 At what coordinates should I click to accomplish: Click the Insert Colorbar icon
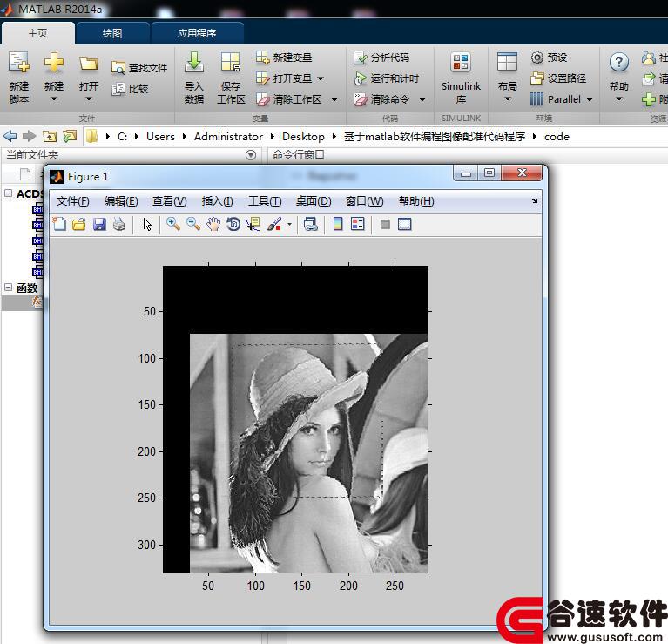pyautogui.click(x=338, y=224)
